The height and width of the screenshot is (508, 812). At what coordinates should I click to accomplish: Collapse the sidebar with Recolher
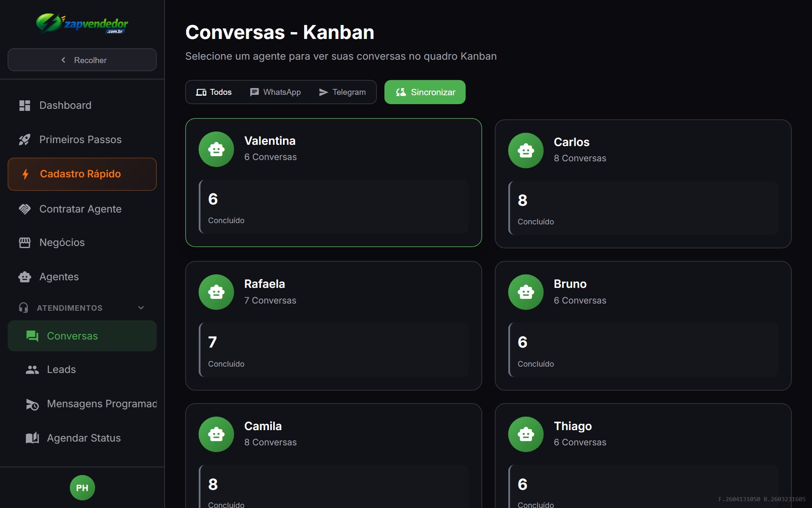(x=82, y=60)
